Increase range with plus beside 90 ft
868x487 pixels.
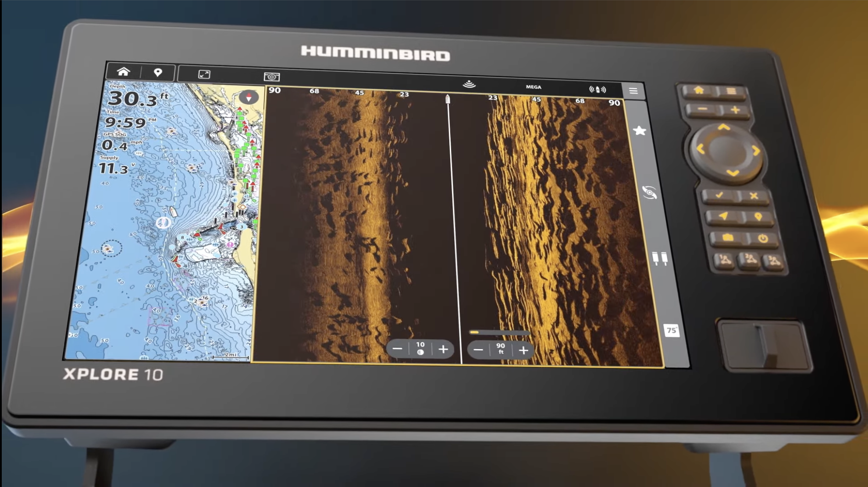click(x=523, y=350)
